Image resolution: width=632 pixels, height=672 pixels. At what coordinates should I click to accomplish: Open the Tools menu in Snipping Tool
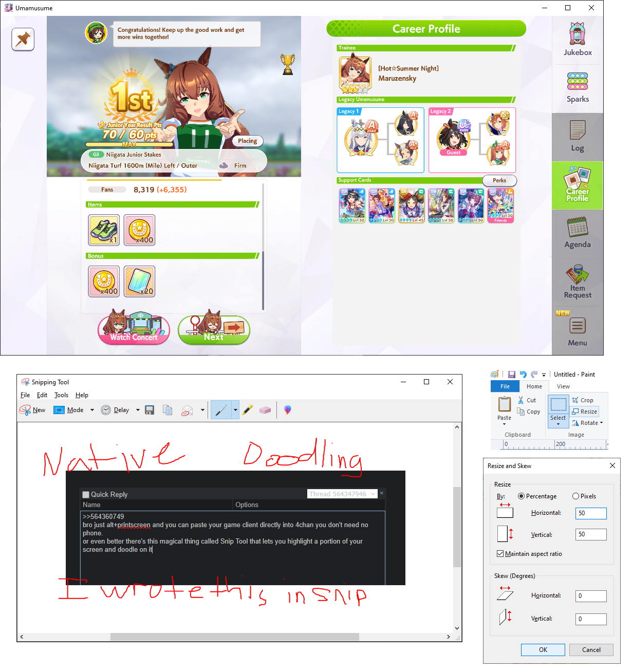[x=62, y=395]
